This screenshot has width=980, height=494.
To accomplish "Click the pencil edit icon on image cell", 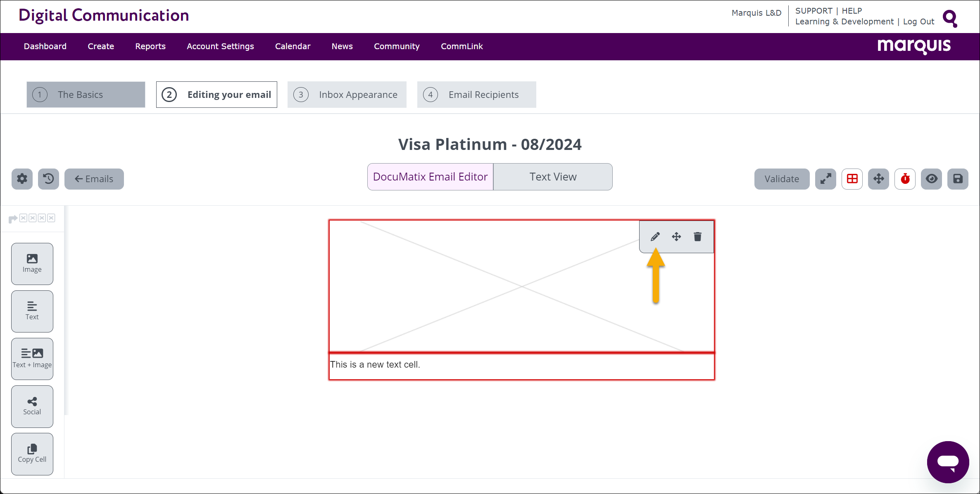I will 655,237.
